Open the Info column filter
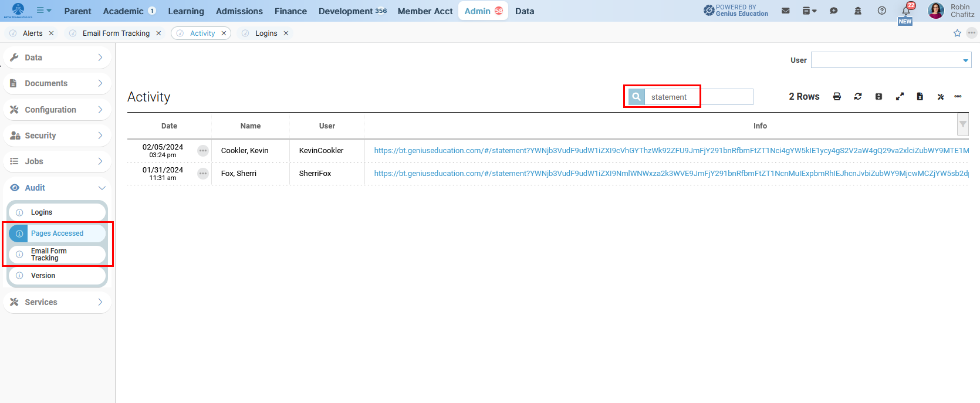Image resolution: width=980 pixels, height=403 pixels. tap(962, 124)
